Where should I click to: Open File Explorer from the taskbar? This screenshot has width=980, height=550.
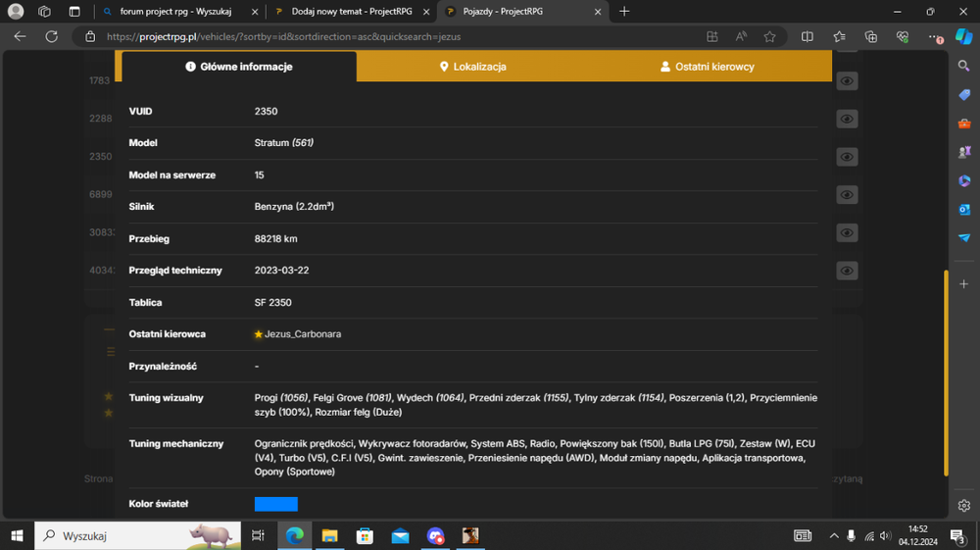point(329,535)
